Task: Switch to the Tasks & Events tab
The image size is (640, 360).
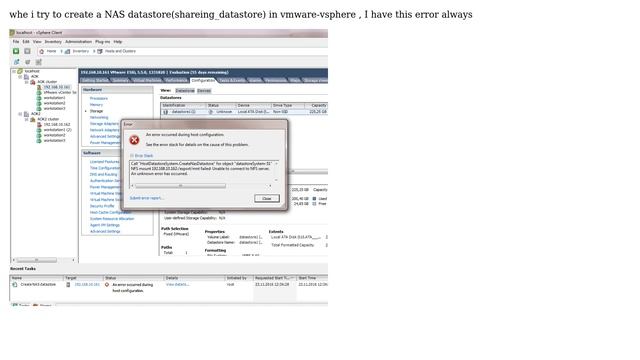Action: click(x=232, y=80)
